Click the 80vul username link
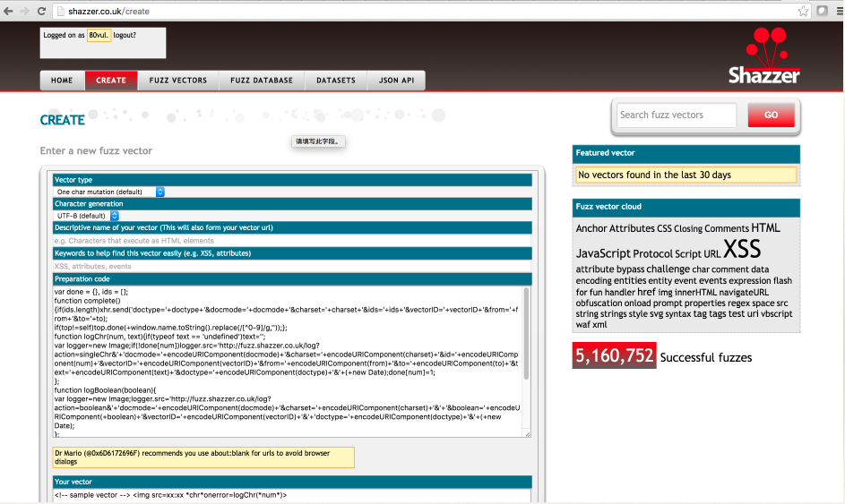Screen dimensions: 845x504 coord(99,35)
